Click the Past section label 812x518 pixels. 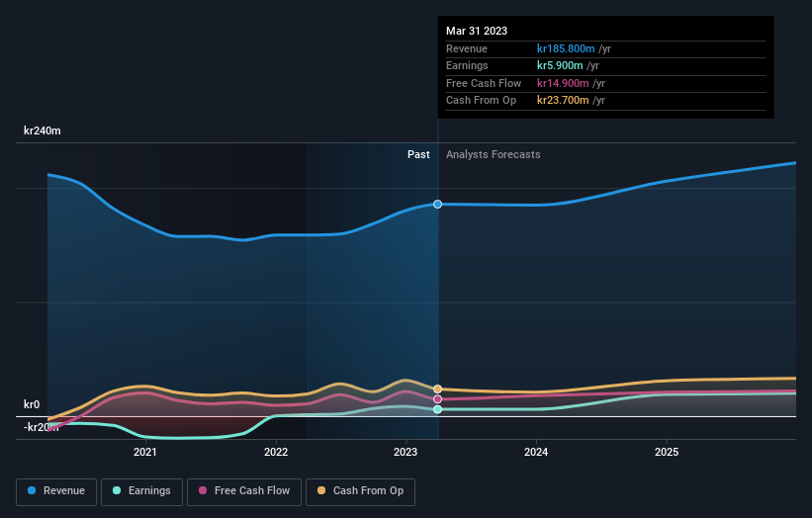pyautogui.click(x=418, y=155)
